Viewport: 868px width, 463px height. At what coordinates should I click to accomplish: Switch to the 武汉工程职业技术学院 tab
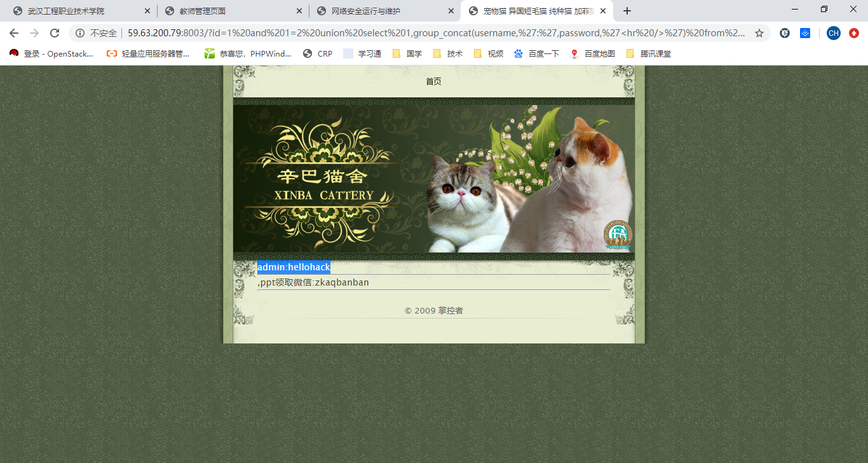pyautogui.click(x=81, y=11)
